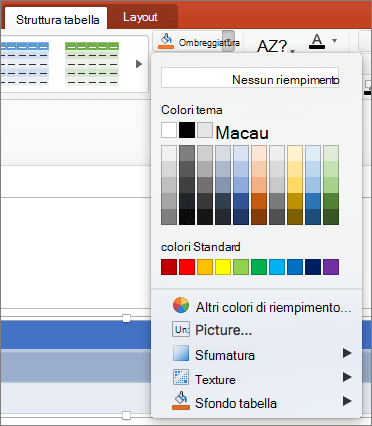Select green standard color
Screen dimensions: 372x426
(259, 267)
